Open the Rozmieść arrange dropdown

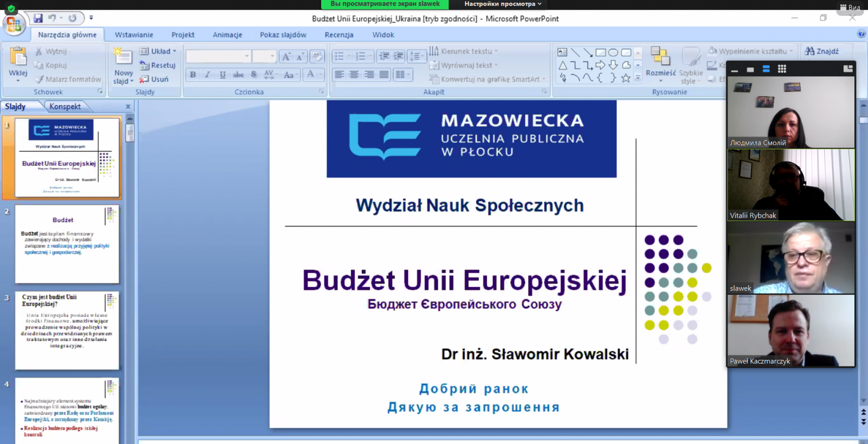click(x=661, y=64)
